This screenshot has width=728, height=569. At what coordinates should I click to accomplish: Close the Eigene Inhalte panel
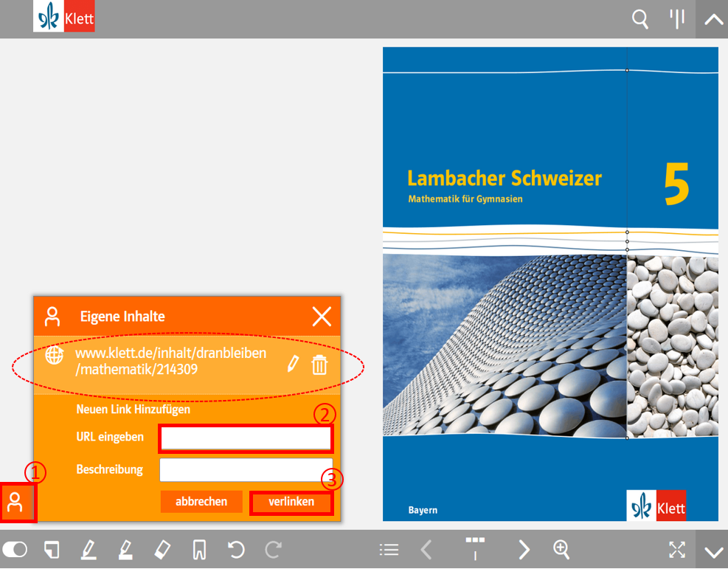pos(322,317)
